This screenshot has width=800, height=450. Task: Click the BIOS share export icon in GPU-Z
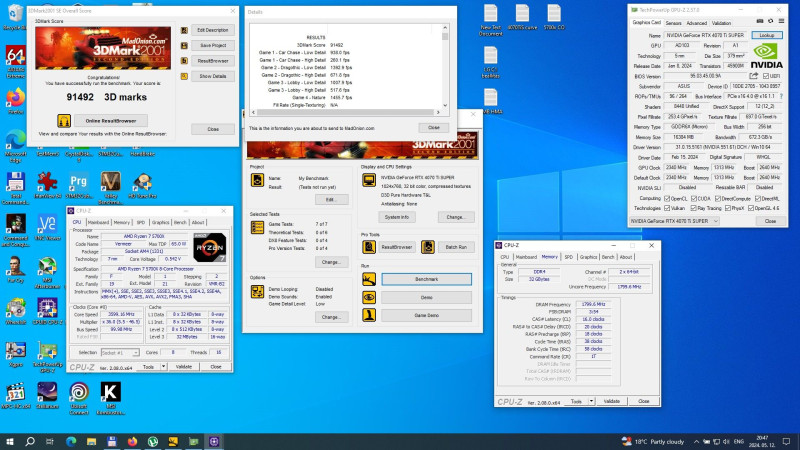pyautogui.click(x=754, y=76)
